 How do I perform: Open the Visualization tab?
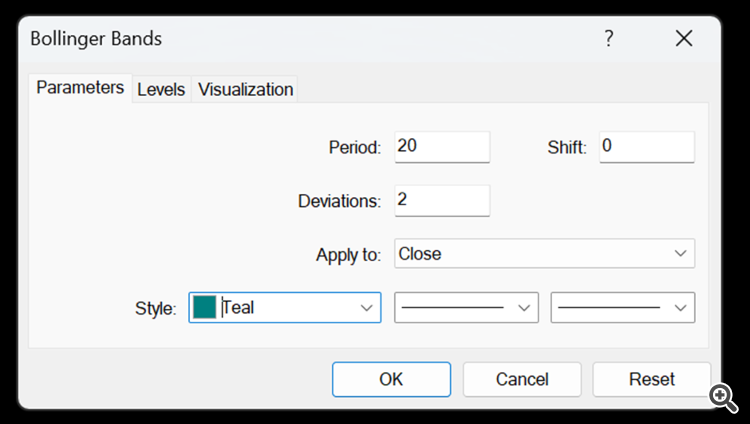point(245,89)
